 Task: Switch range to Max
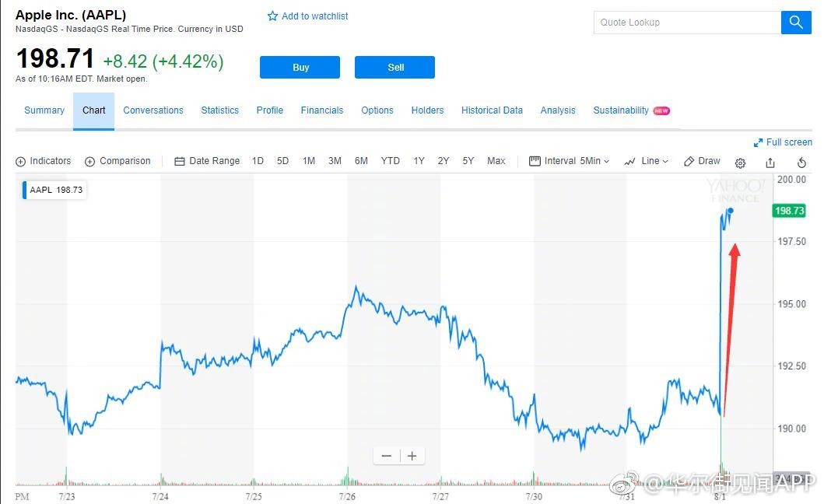(x=496, y=161)
